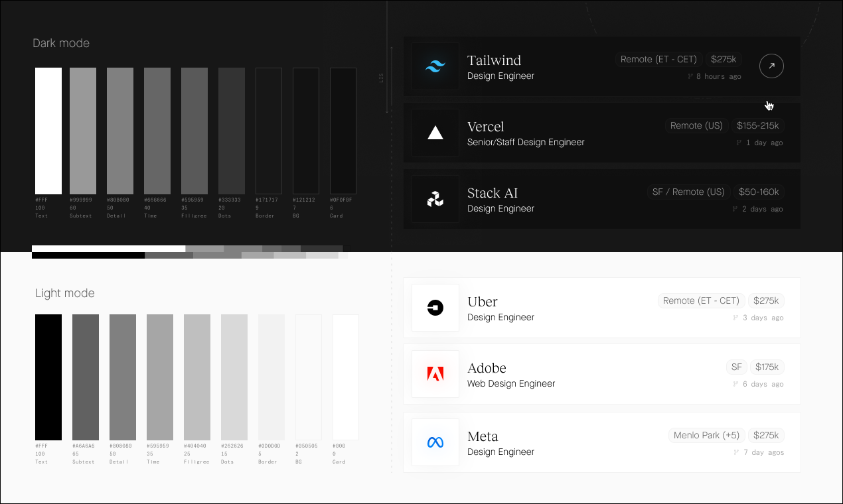Select light mode #000 Card swatch
Viewport: 843px width, 504px height.
[x=346, y=377]
